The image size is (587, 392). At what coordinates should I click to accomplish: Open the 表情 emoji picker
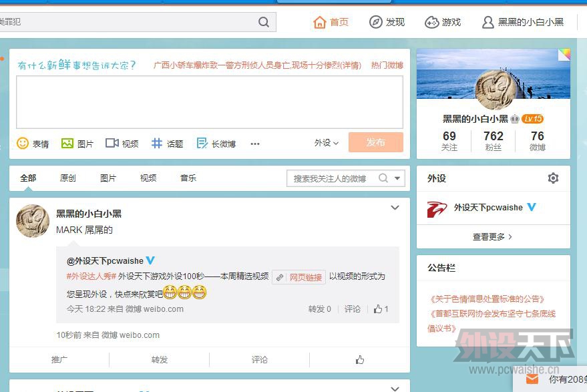pos(33,144)
